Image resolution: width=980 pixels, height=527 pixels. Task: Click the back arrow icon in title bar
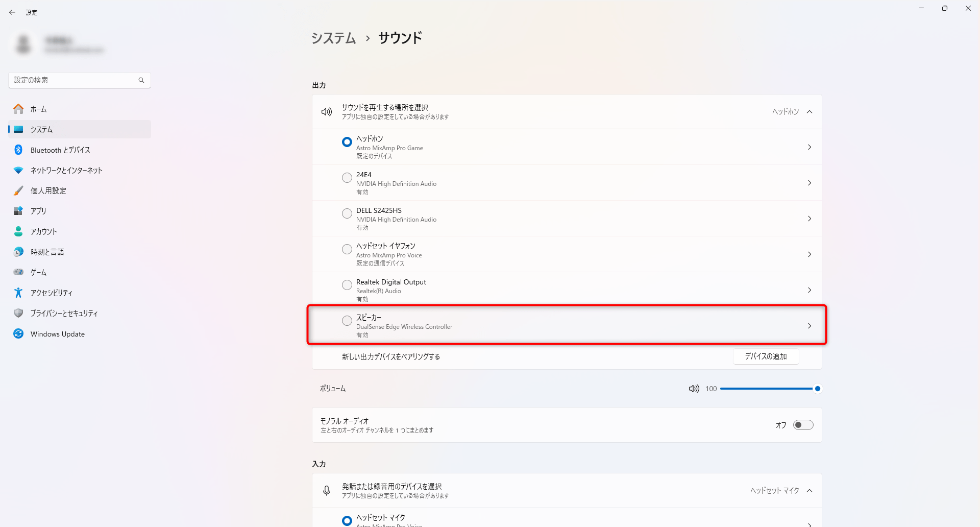pyautogui.click(x=12, y=12)
